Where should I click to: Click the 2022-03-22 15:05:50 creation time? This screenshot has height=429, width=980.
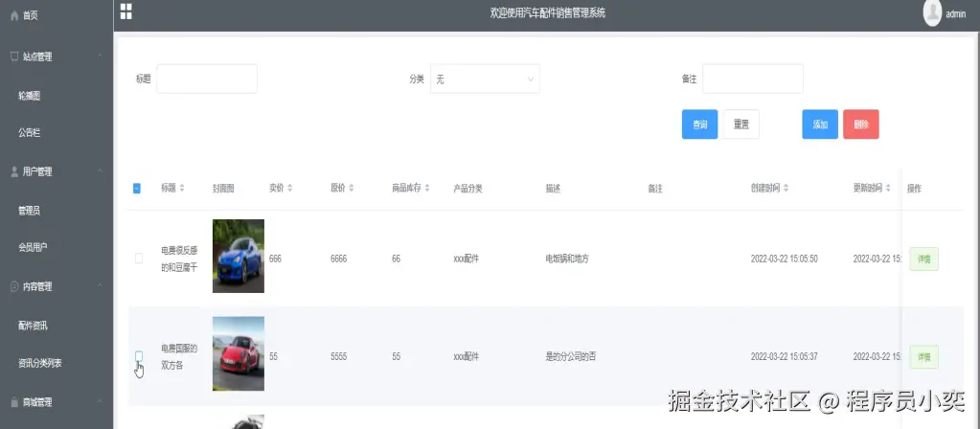pyautogui.click(x=784, y=259)
